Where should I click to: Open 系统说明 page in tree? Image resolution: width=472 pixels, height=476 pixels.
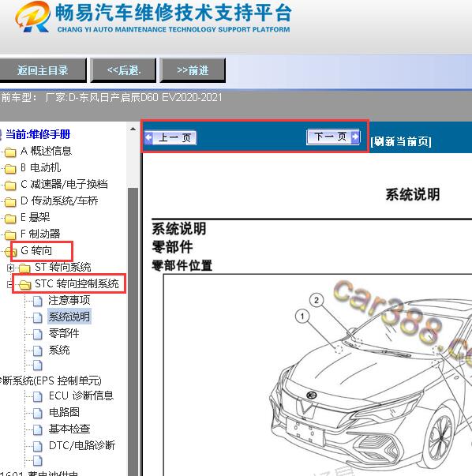(69, 317)
